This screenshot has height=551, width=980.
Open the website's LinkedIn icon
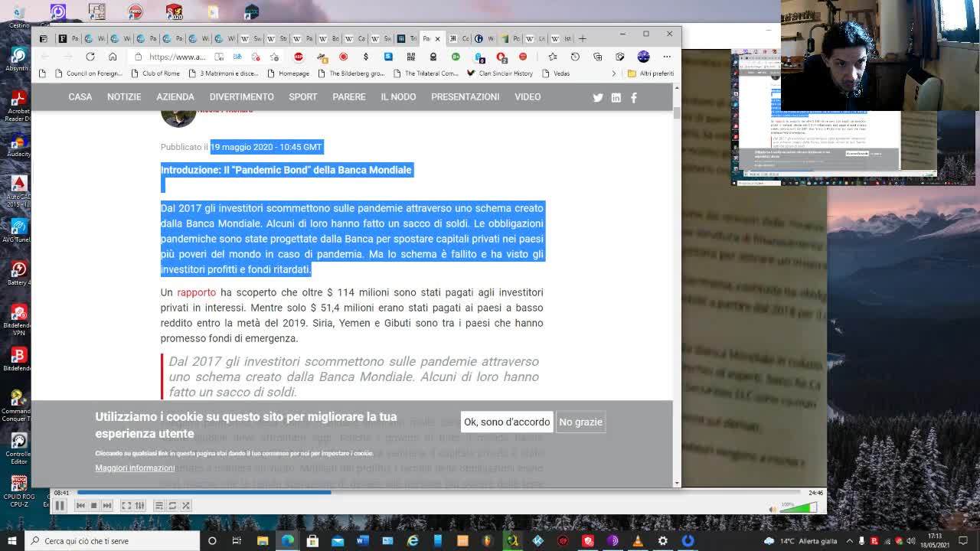pos(616,97)
